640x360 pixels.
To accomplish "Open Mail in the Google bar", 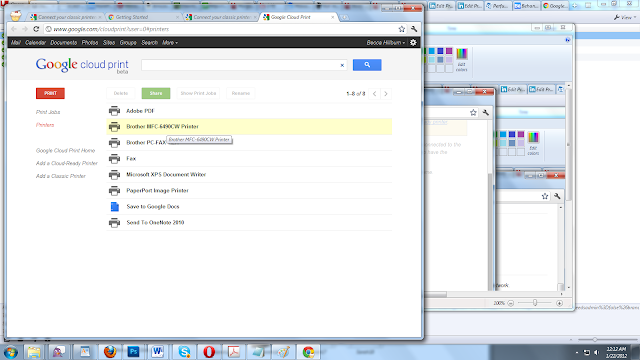I will point(16,42).
